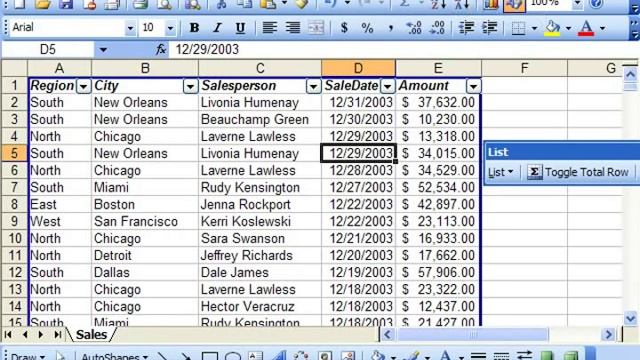Image resolution: width=640 pixels, height=360 pixels.
Task: Open the Salesperson filter dropdown
Action: (x=313, y=86)
